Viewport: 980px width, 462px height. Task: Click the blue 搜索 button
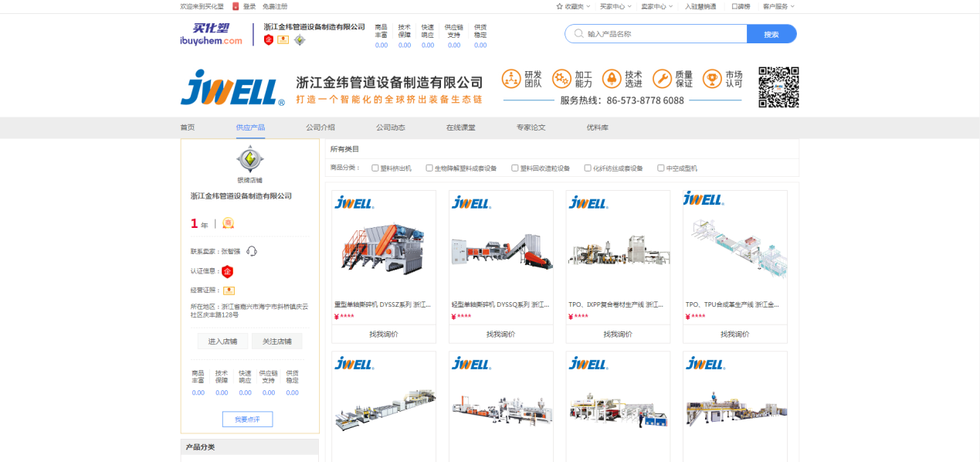(x=771, y=34)
